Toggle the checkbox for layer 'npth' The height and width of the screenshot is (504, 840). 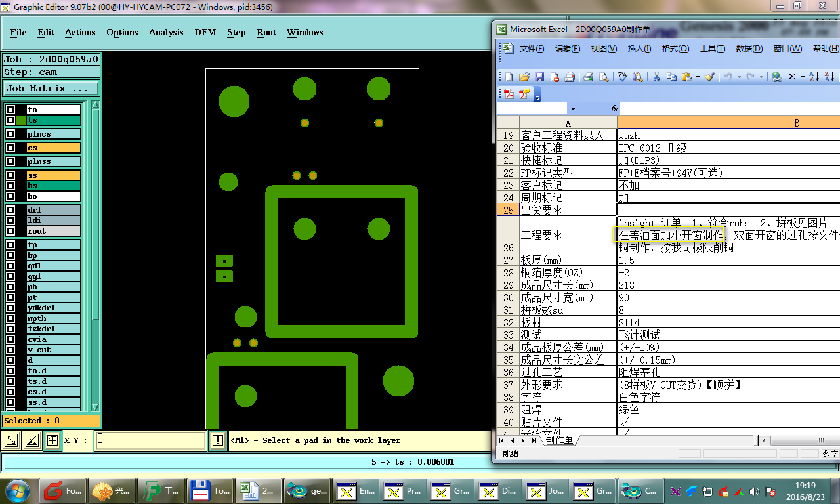pos(10,318)
